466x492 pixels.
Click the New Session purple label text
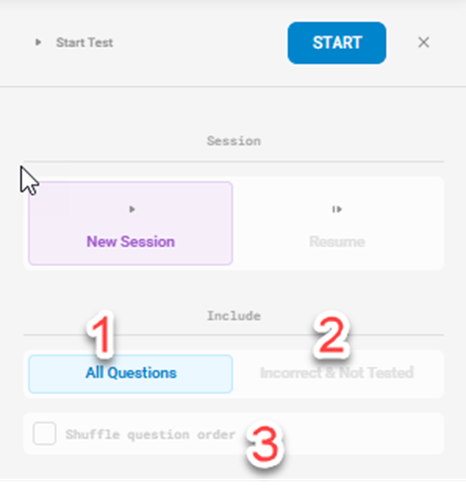130,241
